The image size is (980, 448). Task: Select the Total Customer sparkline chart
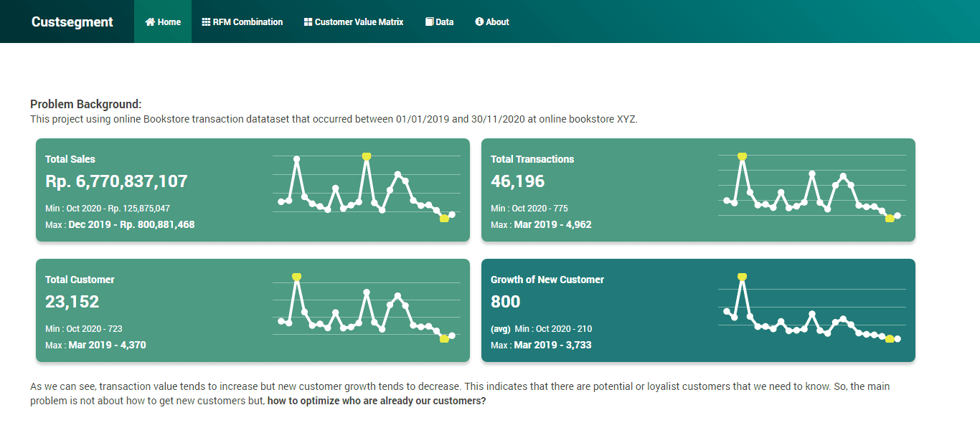(x=367, y=307)
